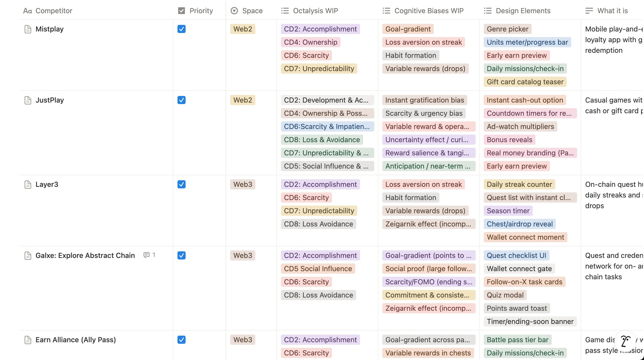Open the Mistplay page icon
Viewport: 644px width, 360px height.
coord(28,29)
